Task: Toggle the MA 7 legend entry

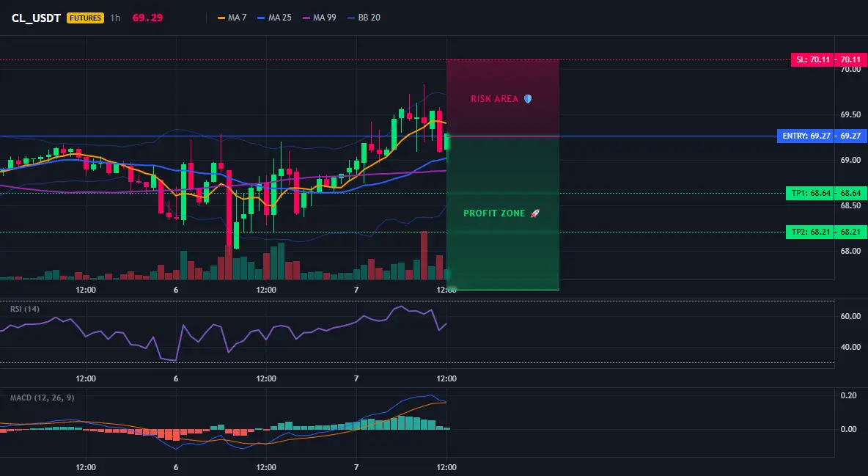Action: coord(232,18)
